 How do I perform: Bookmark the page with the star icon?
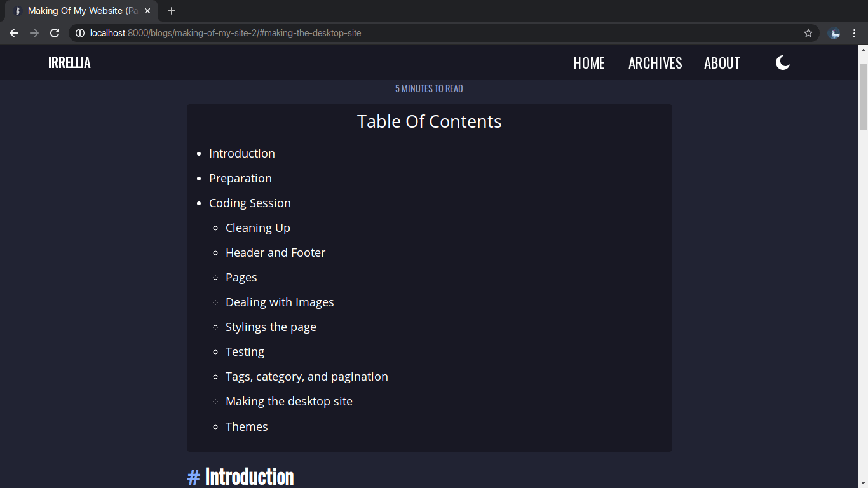(x=808, y=33)
